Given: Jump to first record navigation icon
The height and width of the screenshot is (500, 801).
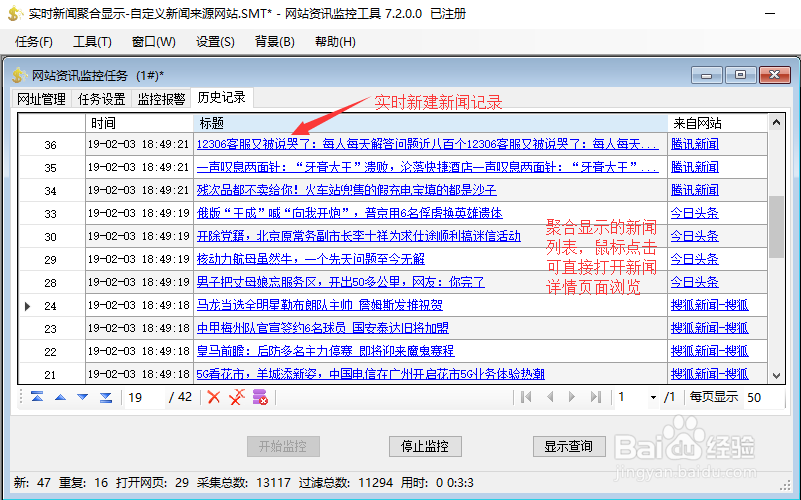Looking at the screenshot, I should coord(37,397).
